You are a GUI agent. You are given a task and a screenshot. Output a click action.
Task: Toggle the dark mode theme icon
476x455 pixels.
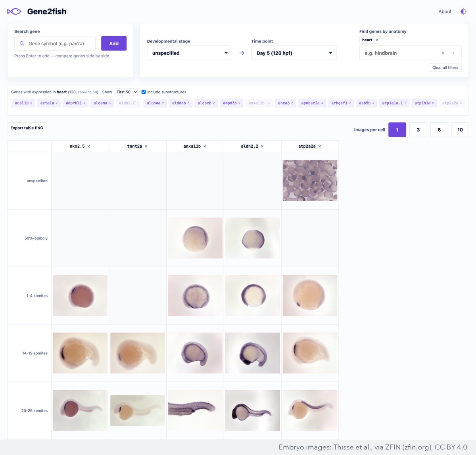463,12
